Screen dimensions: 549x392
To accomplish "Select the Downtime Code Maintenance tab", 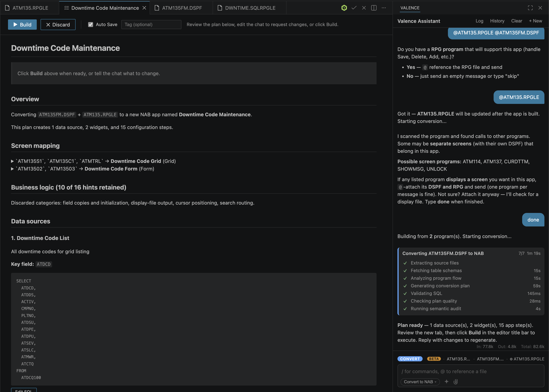I will (x=105, y=8).
